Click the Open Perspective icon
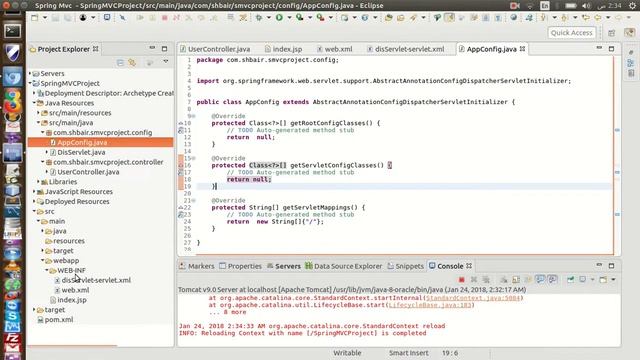Viewport: 640px width, 360px height. (x=611, y=33)
